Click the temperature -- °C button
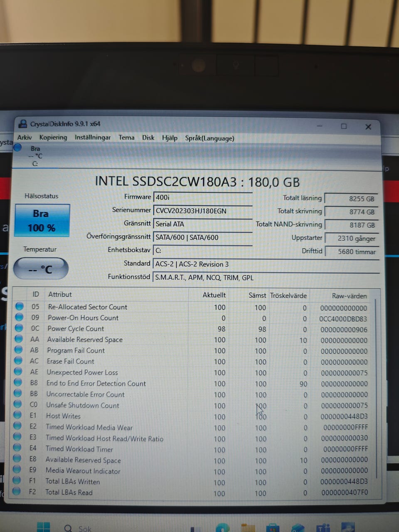Image resolution: width=399 pixels, height=532 pixels. [41, 269]
